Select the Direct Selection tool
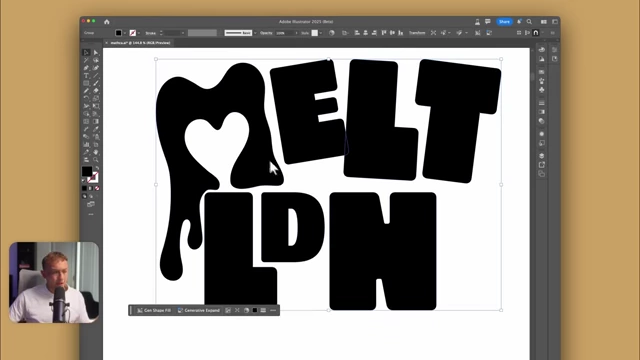 click(96, 53)
